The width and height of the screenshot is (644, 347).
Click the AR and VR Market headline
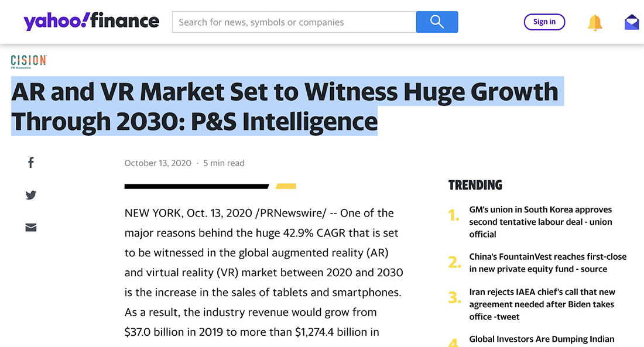[x=285, y=107]
